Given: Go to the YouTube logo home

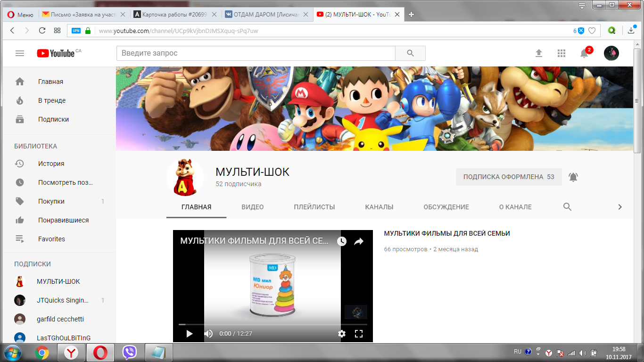Looking at the screenshot, I should (56, 53).
